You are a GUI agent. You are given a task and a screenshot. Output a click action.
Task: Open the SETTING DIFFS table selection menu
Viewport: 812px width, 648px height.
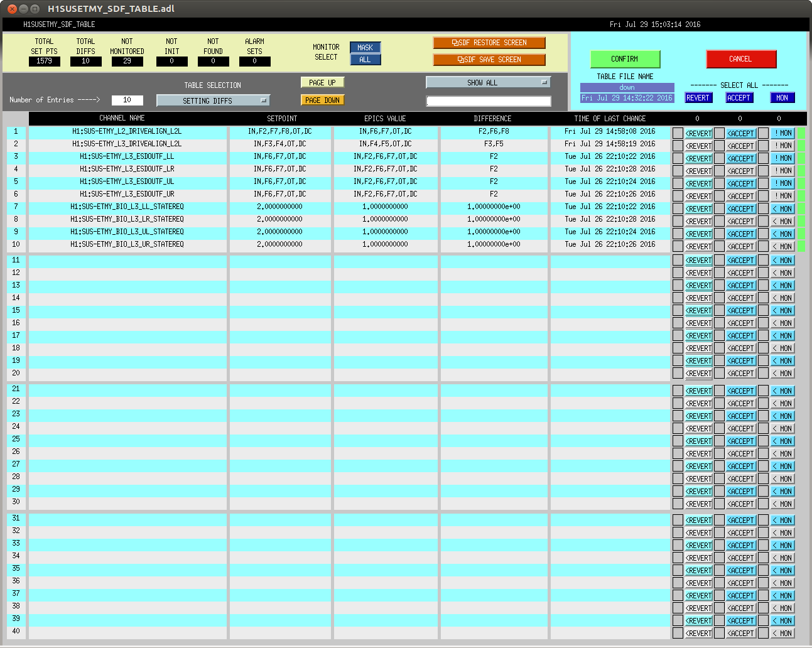tap(213, 100)
